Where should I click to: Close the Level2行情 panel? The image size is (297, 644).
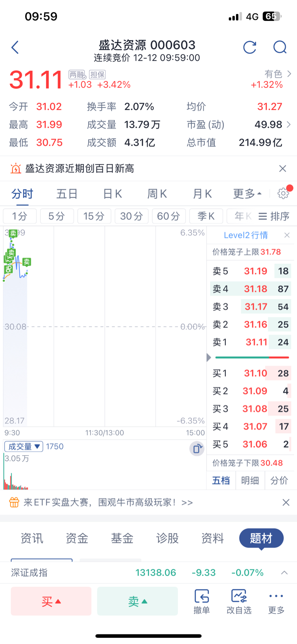point(287,235)
